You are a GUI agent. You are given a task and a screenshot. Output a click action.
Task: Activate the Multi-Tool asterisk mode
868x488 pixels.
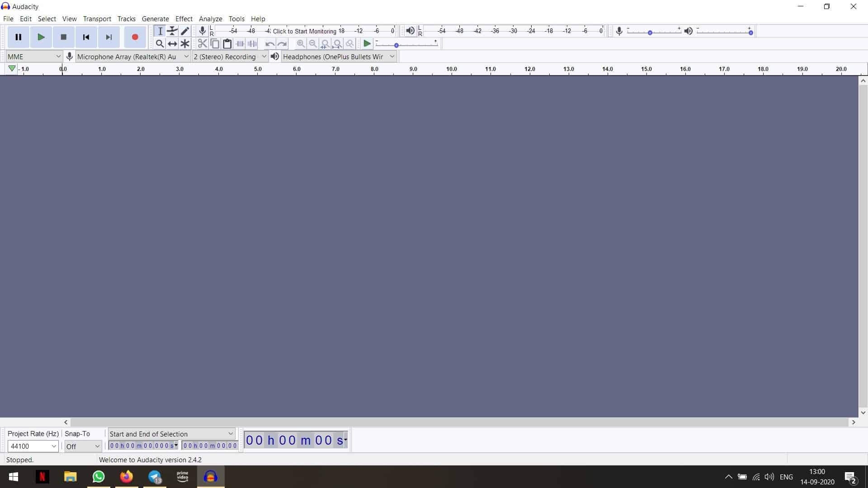(x=185, y=44)
